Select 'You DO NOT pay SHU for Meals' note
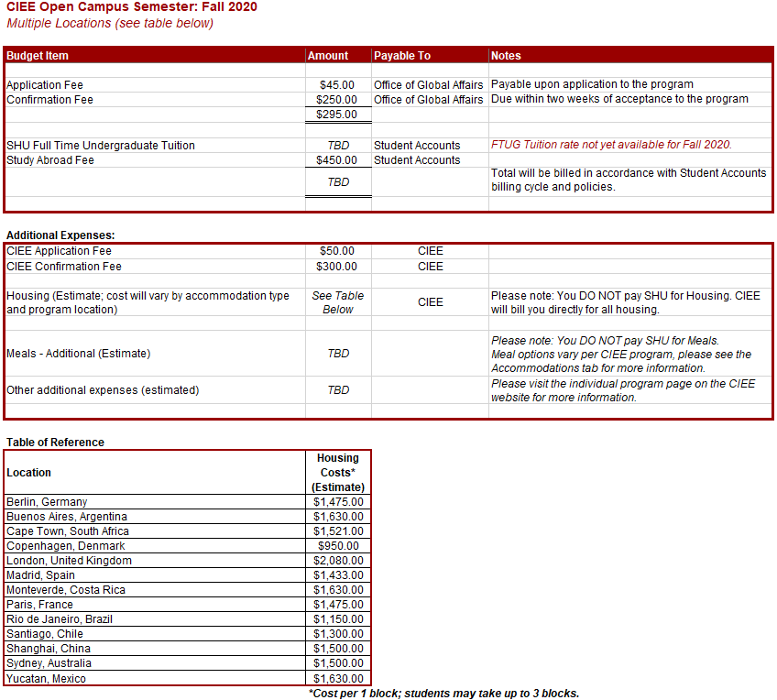Image resolution: width=777 pixels, height=700 pixels. (621, 355)
